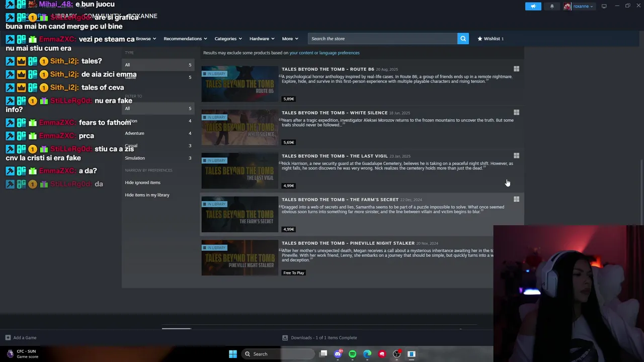The width and height of the screenshot is (644, 362).
Task: Open Tales Beyond the Tomb - Pineville Night Stalker title
Action: click(x=348, y=243)
